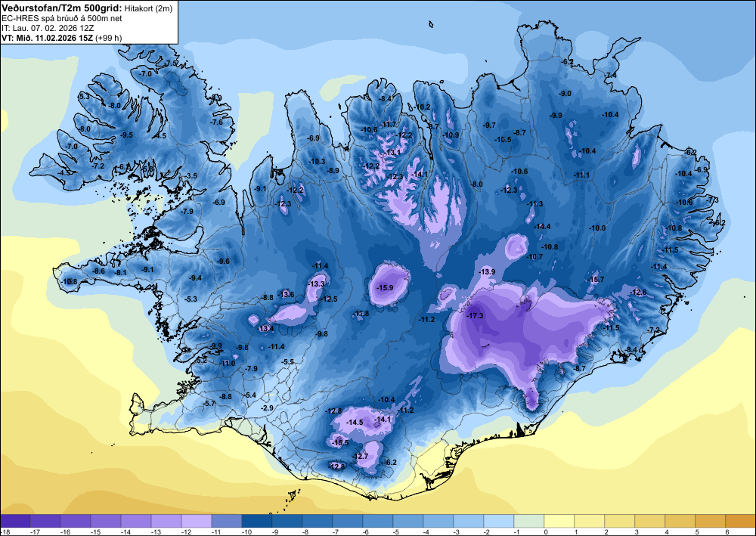This screenshot has width=756, height=536.
Task: Click the -9.7 temperature label
Action: pyautogui.click(x=489, y=125)
